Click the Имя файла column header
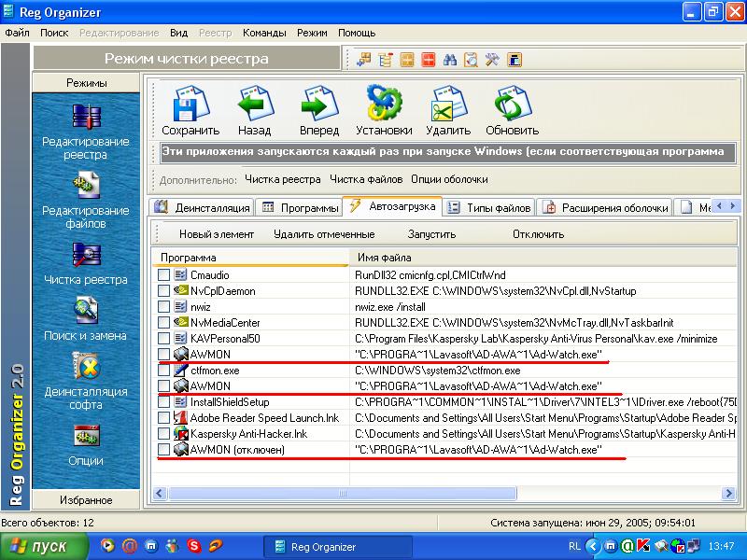The image size is (747, 560). (x=543, y=258)
